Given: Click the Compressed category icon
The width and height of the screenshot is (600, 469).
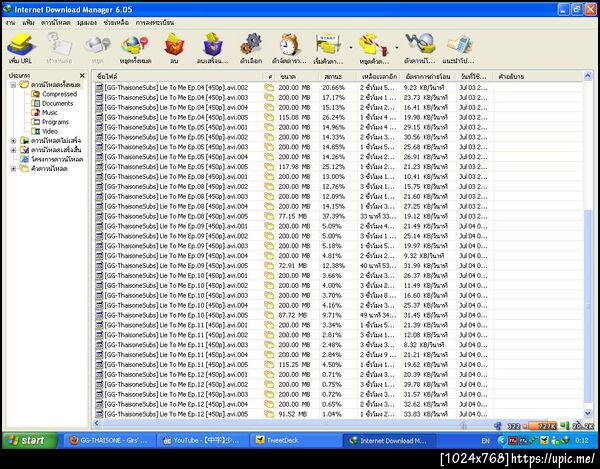Looking at the screenshot, I should click(36, 94).
